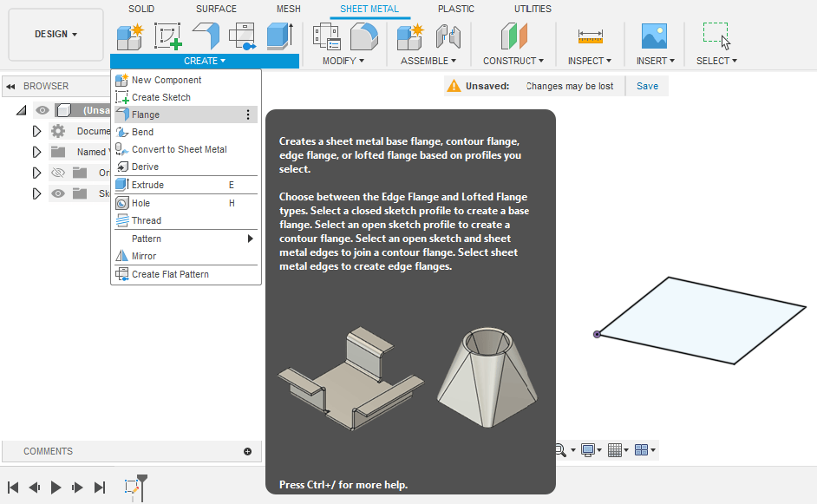This screenshot has height=504, width=817.
Task: Click the New Component toolbar icon
Action: pos(130,36)
